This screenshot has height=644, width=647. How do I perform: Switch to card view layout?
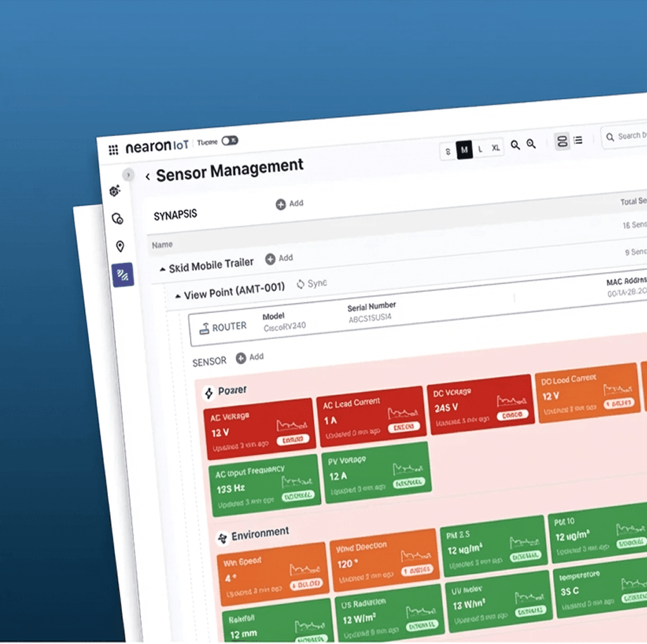pos(561,142)
